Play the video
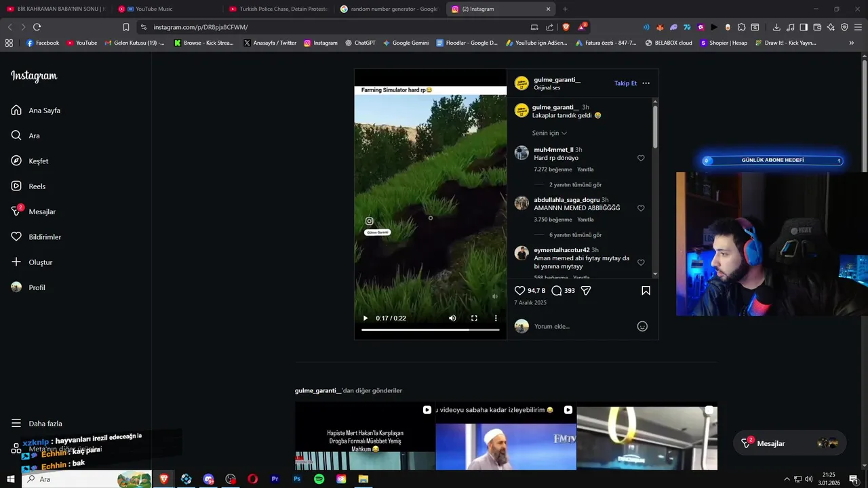This screenshot has height=488, width=868. click(366, 318)
